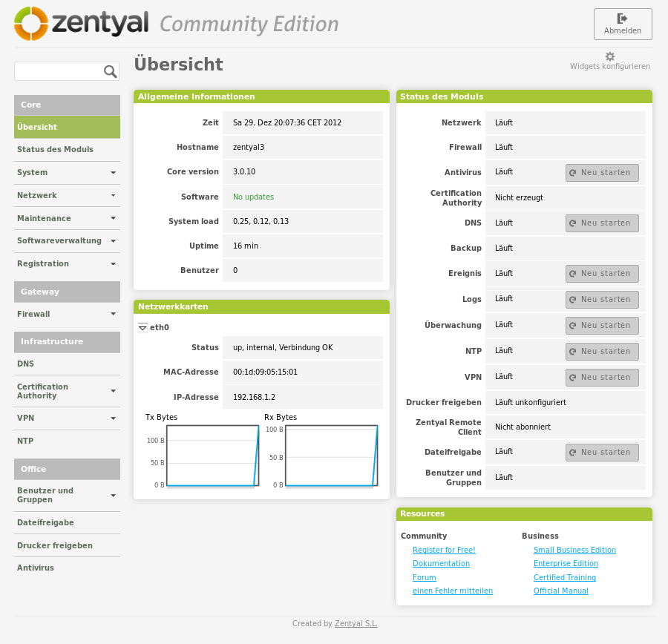Image resolution: width=668 pixels, height=644 pixels.
Task: Restart the VPN module
Action: [602, 378]
